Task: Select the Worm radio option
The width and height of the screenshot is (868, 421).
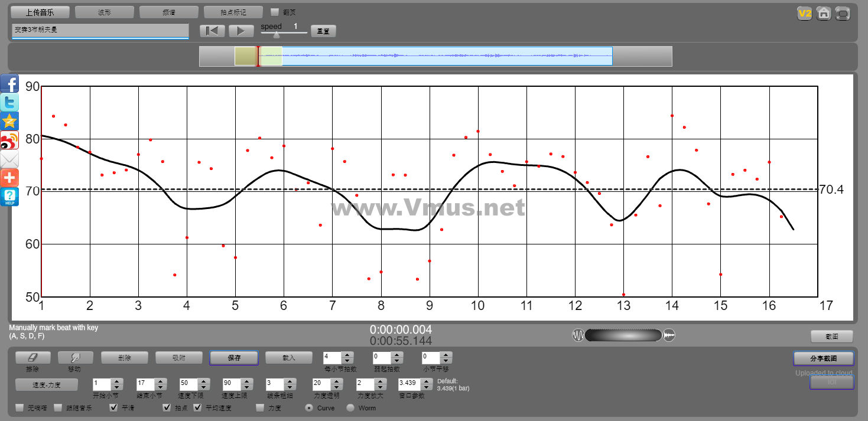Action: [x=350, y=407]
